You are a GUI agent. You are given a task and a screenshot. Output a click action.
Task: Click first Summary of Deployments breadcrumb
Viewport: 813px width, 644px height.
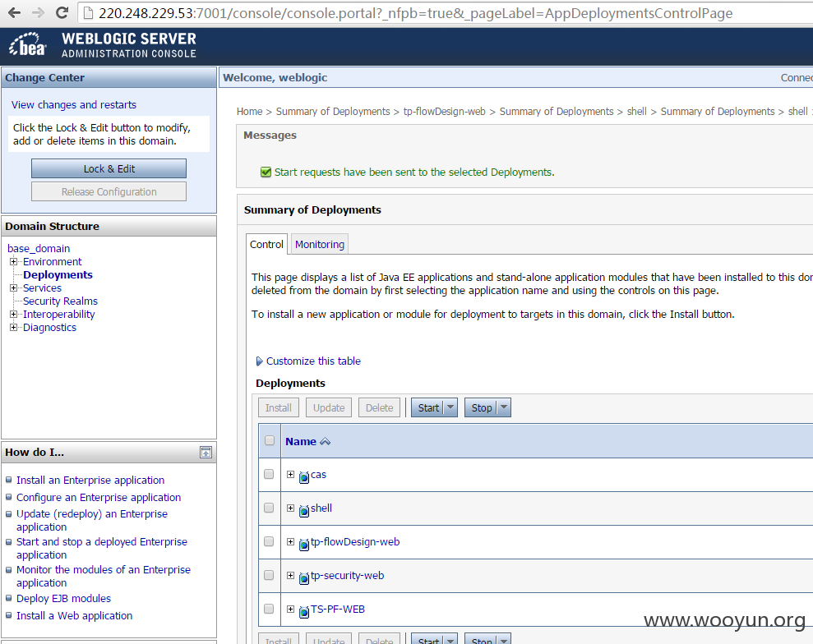pos(333,112)
